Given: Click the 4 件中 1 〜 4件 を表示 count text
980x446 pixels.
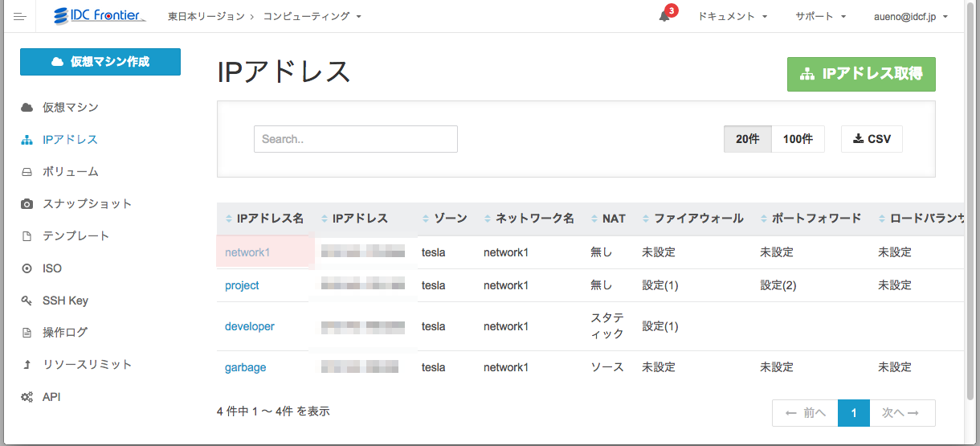Looking at the screenshot, I should coord(273,411).
